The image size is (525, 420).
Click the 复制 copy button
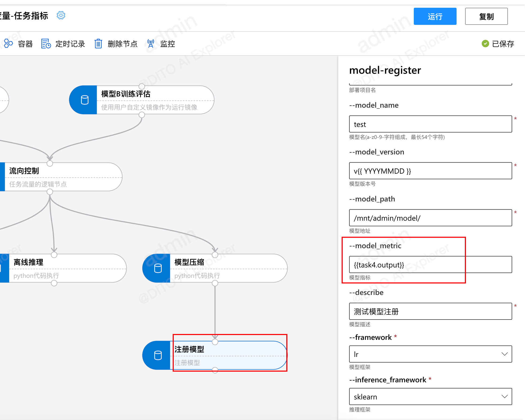tap(486, 17)
